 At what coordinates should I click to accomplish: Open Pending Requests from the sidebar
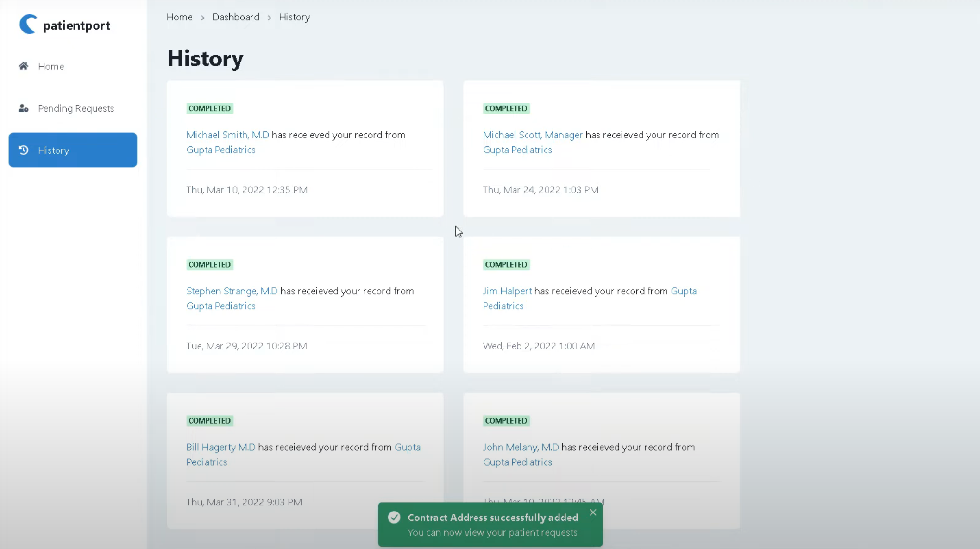[x=75, y=108]
